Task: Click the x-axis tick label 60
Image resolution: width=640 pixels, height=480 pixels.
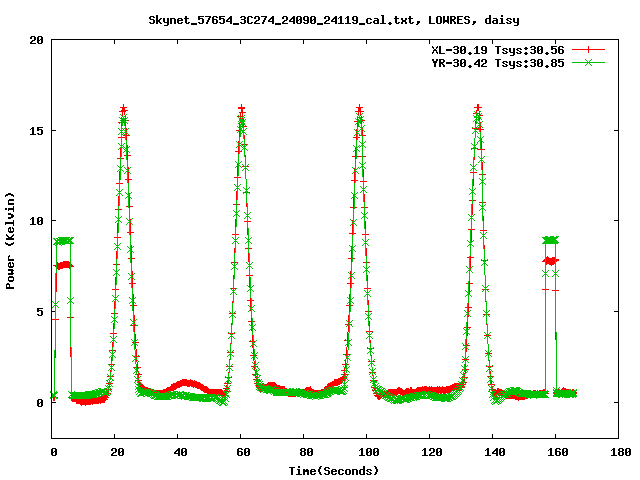Action: click(243, 452)
